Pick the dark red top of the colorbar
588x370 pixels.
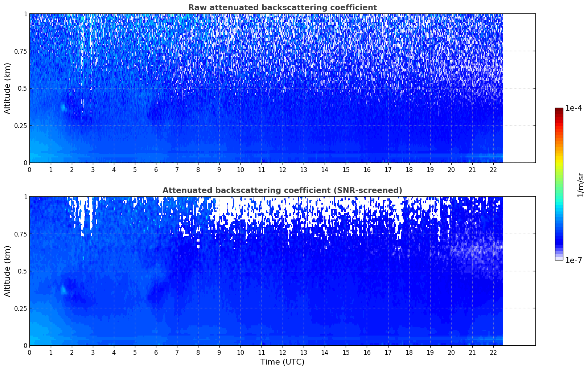click(559, 110)
